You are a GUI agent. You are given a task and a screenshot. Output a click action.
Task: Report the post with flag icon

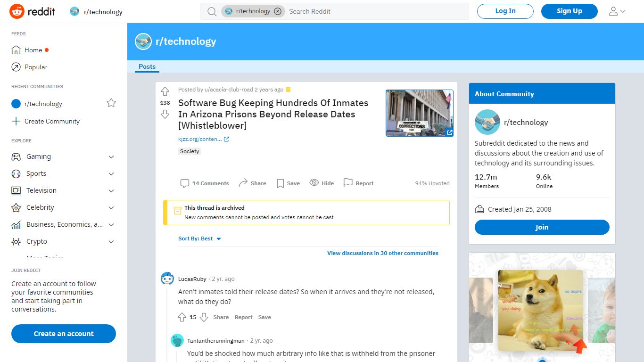point(358,183)
